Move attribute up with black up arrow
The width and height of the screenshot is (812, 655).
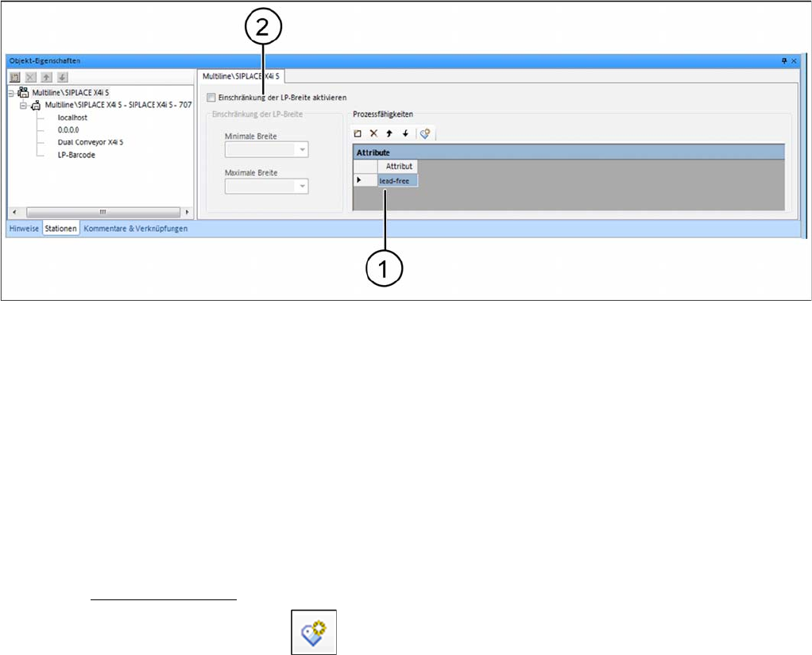click(389, 133)
